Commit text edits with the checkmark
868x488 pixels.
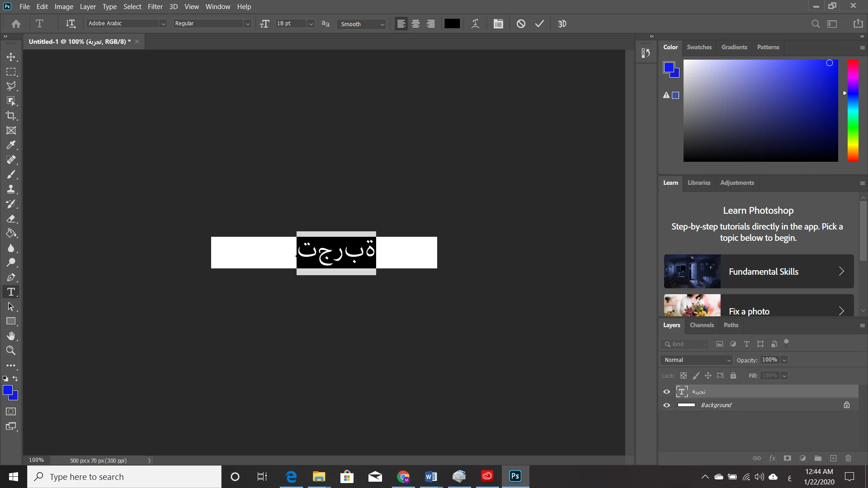coord(539,24)
